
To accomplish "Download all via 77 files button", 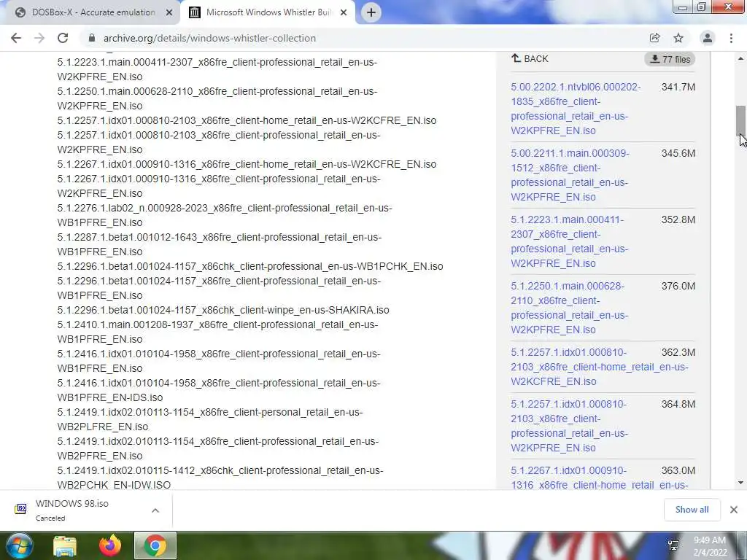I will pos(670,59).
